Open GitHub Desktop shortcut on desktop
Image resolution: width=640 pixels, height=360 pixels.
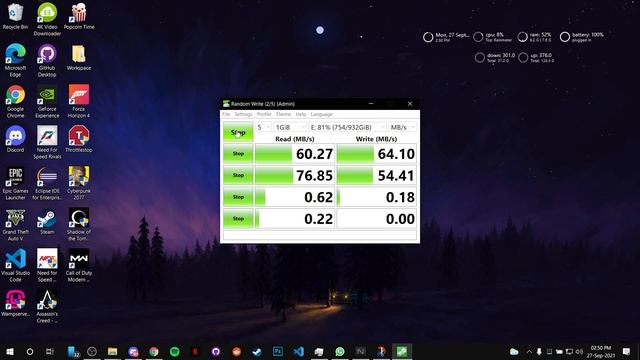47,60
